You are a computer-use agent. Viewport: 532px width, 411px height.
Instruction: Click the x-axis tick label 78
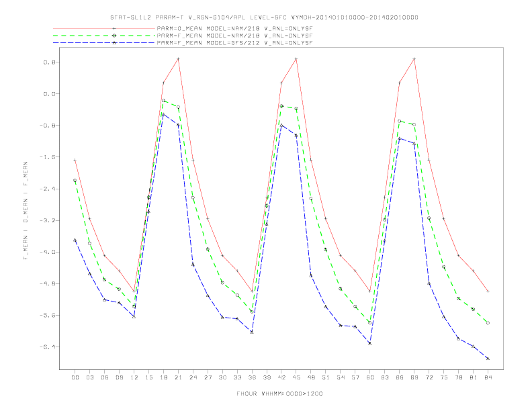coord(459,377)
